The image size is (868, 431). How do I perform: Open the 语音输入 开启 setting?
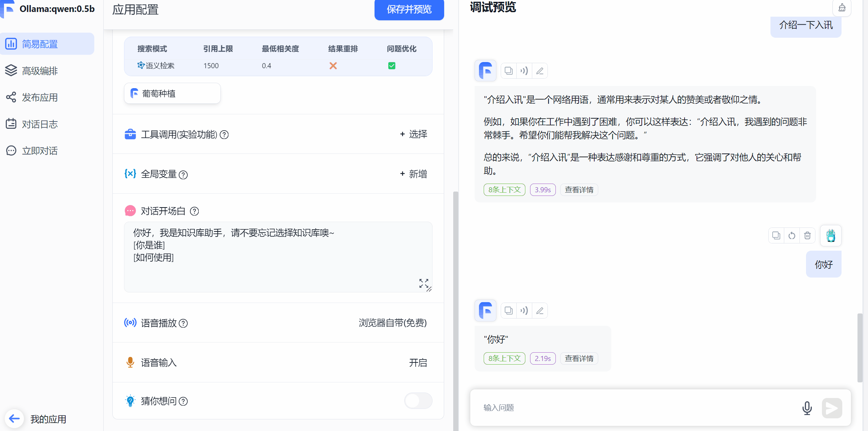(x=418, y=363)
